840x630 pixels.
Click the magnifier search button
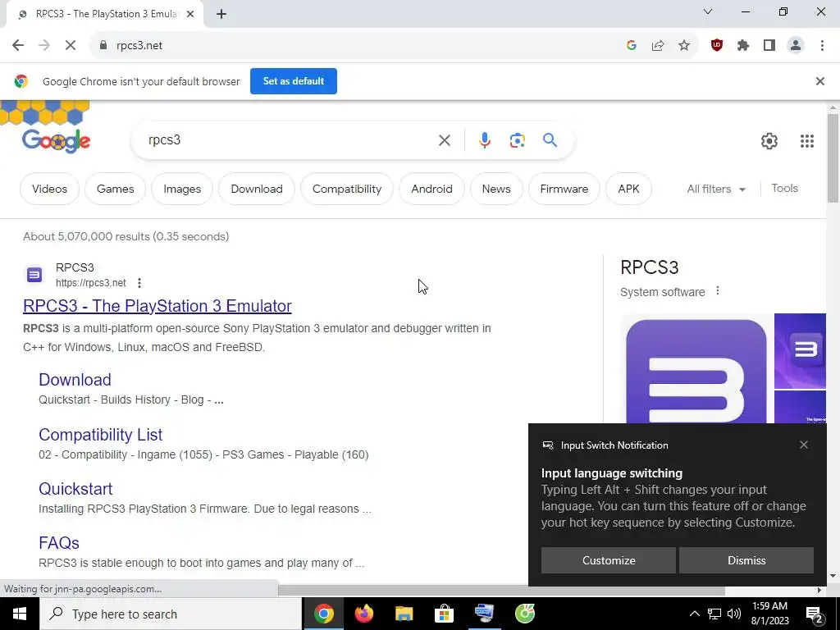(550, 140)
